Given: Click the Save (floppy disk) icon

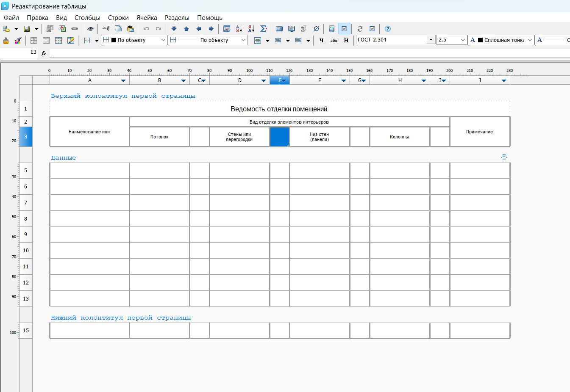Looking at the screenshot, I should [x=27, y=29].
